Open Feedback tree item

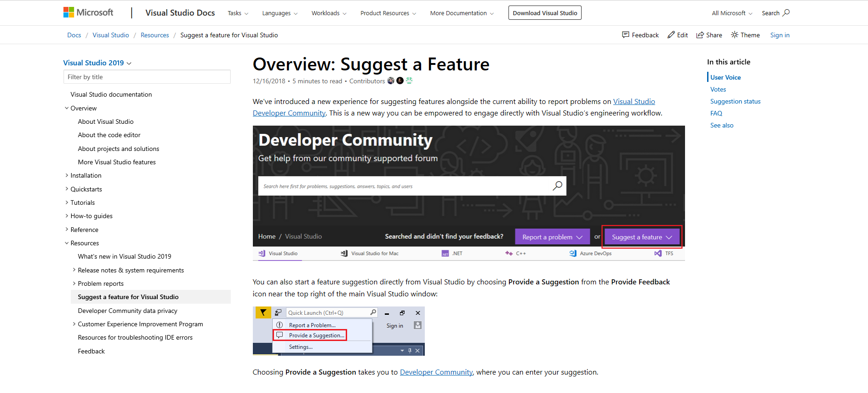91,351
